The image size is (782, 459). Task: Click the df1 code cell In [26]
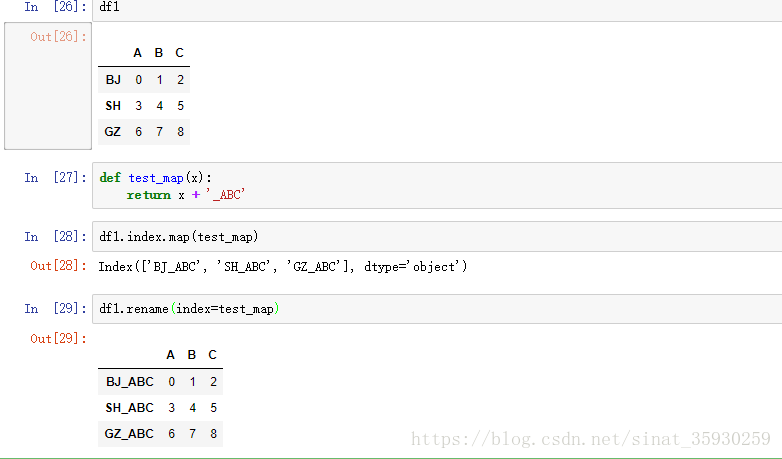click(x=436, y=7)
